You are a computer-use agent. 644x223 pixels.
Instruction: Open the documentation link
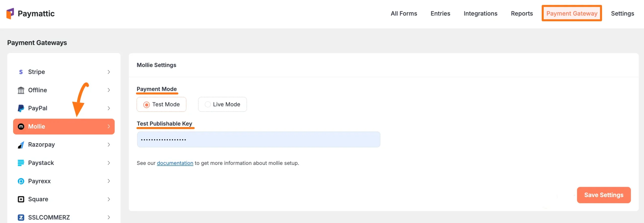tap(175, 163)
